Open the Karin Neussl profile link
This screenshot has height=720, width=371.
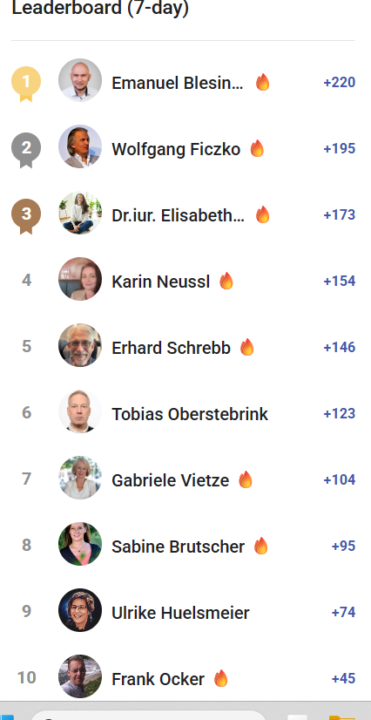pyautogui.click(x=161, y=281)
